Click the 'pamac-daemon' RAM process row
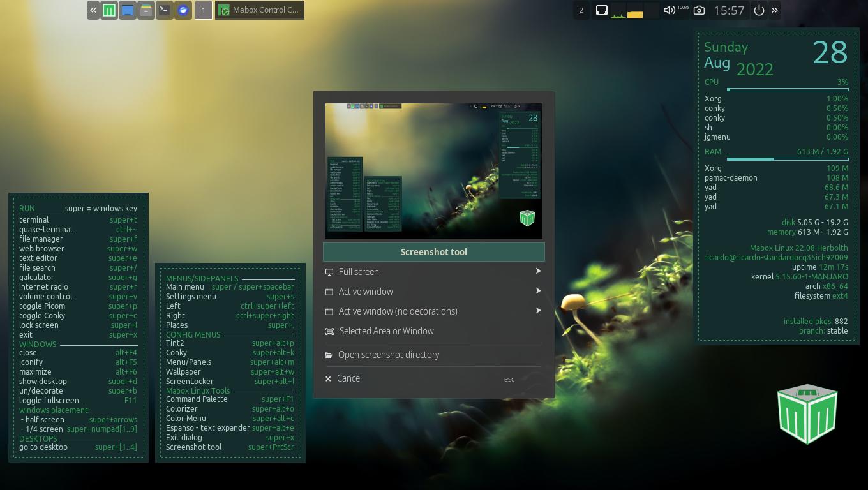The width and height of the screenshot is (868, 490). point(776,177)
